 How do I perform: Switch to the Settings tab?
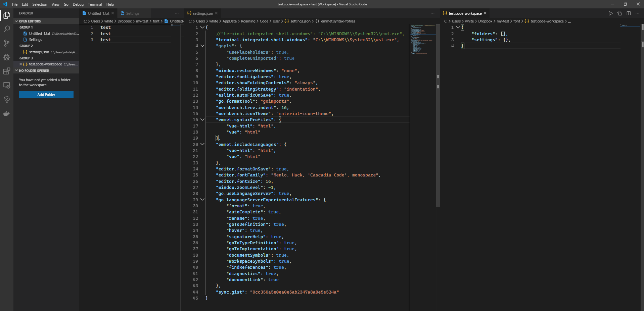click(132, 13)
